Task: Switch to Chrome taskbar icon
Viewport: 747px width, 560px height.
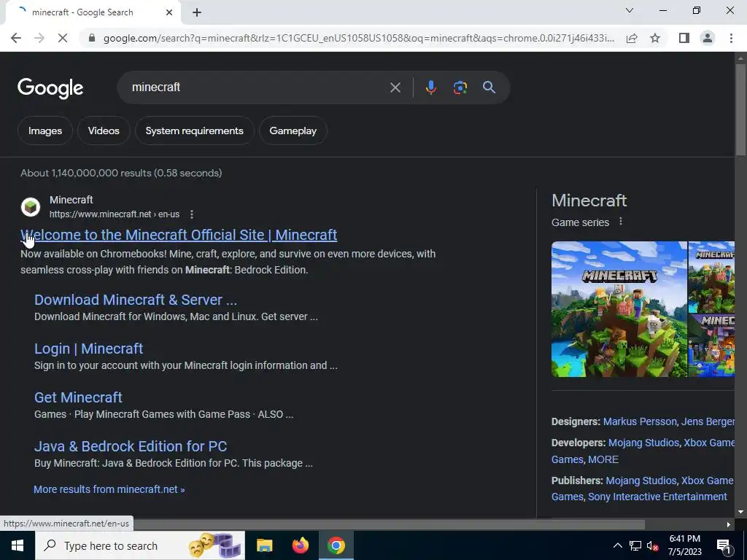Action: [x=336, y=545]
